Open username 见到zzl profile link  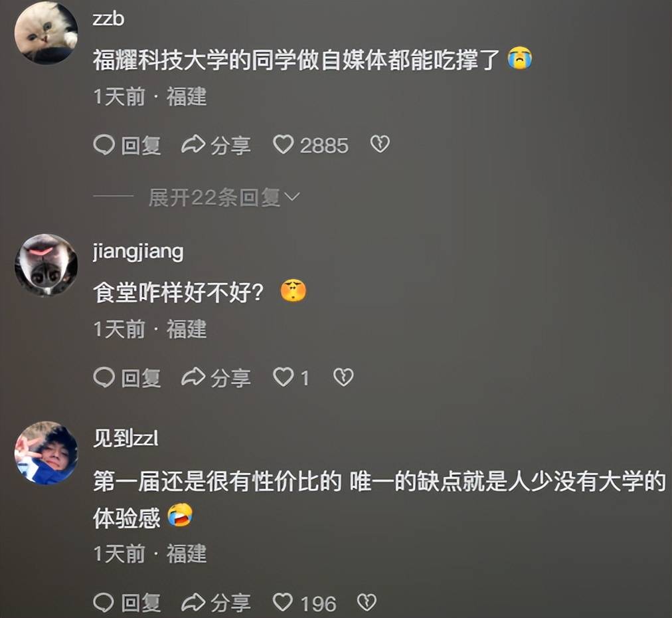(x=126, y=439)
